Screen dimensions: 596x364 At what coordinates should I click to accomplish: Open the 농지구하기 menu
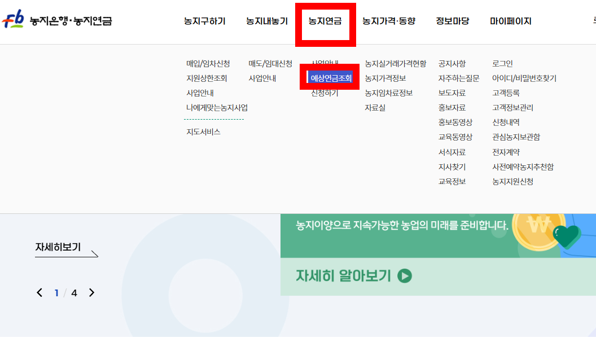[204, 21]
